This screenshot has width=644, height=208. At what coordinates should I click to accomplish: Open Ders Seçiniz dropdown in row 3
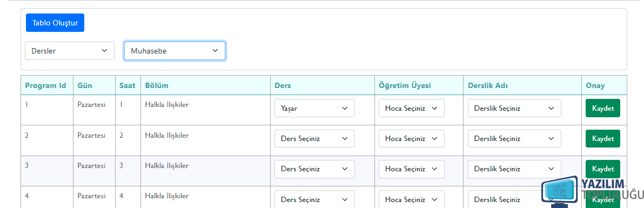click(314, 169)
